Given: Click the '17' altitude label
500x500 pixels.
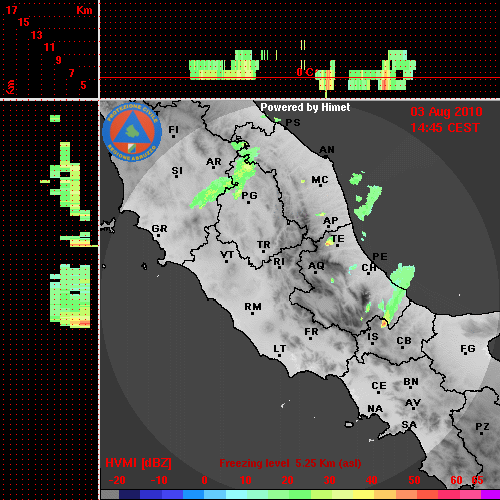Looking at the screenshot, I should [11, 10].
